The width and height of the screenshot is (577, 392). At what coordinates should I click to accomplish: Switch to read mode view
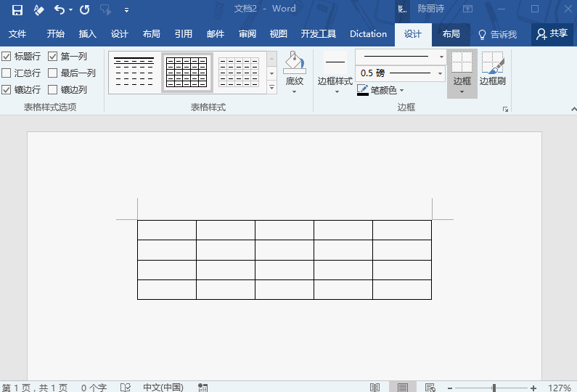[375, 387]
